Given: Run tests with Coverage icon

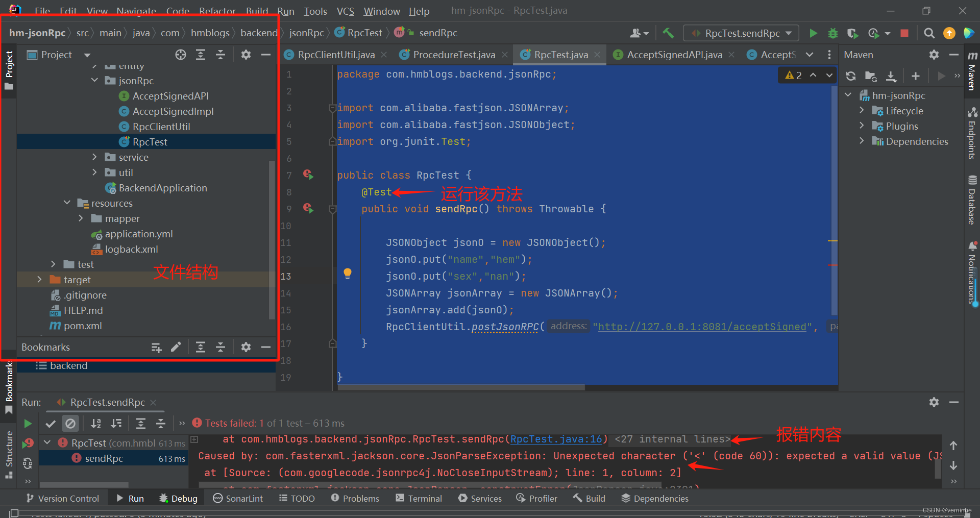Looking at the screenshot, I should coord(852,33).
